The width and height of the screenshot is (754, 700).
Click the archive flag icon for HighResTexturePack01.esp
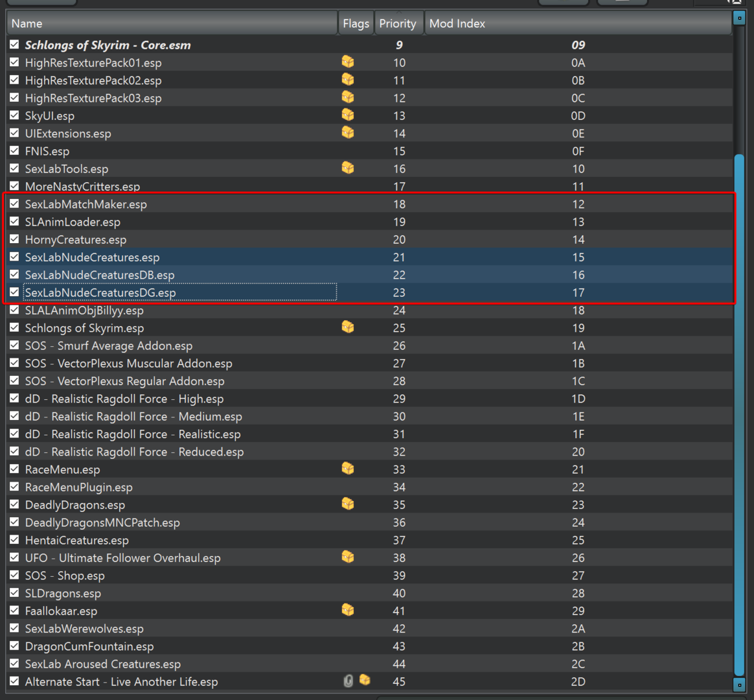pos(348,62)
